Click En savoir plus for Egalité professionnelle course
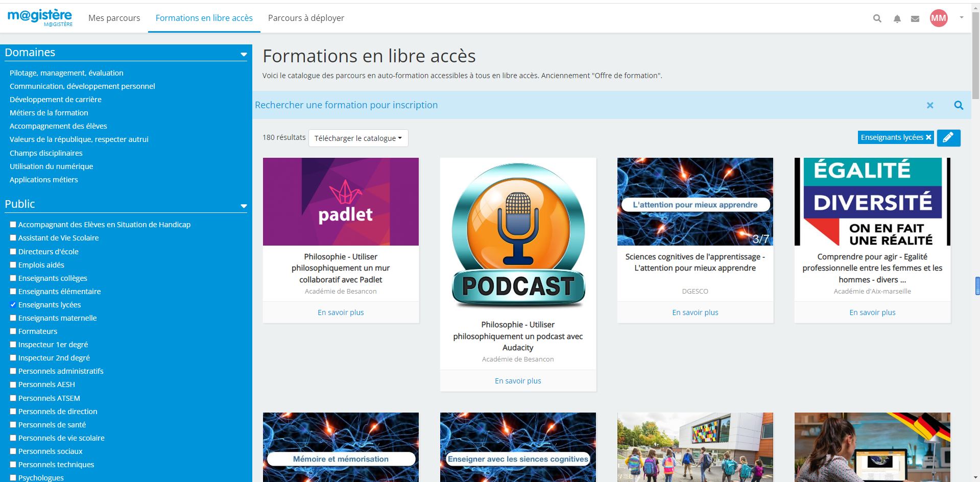The image size is (980, 482). click(872, 312)
